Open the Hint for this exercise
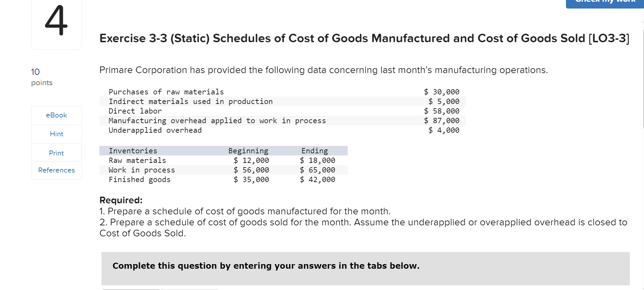The image size is (644, 290). tap(56, 134)
